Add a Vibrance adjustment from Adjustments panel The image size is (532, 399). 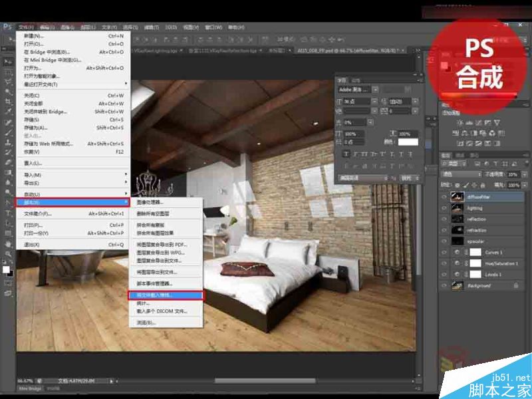pos(497,123)
